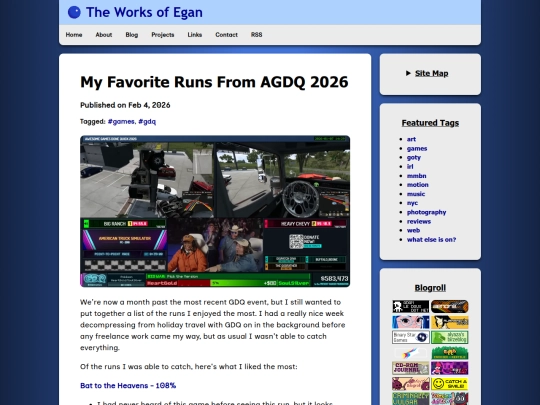Screen dimensions: 540x405
Task: Select the 'web' featured tag
Action: (x=413, y=230)
